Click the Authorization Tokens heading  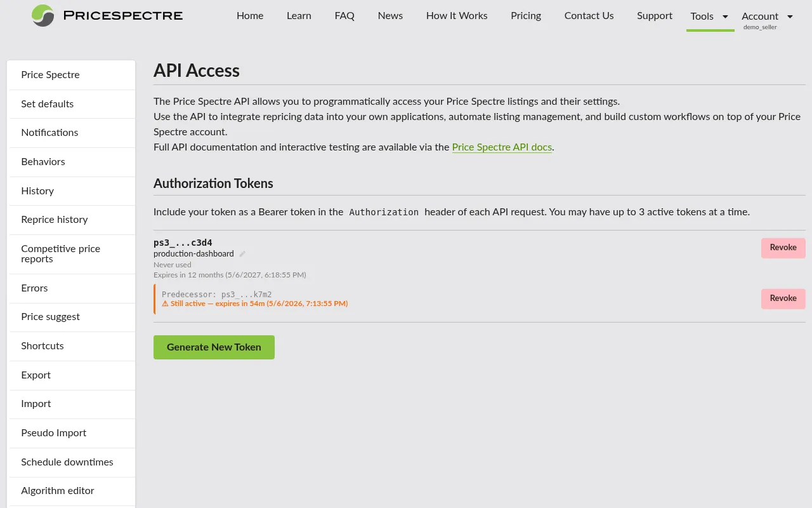(213, 184)
